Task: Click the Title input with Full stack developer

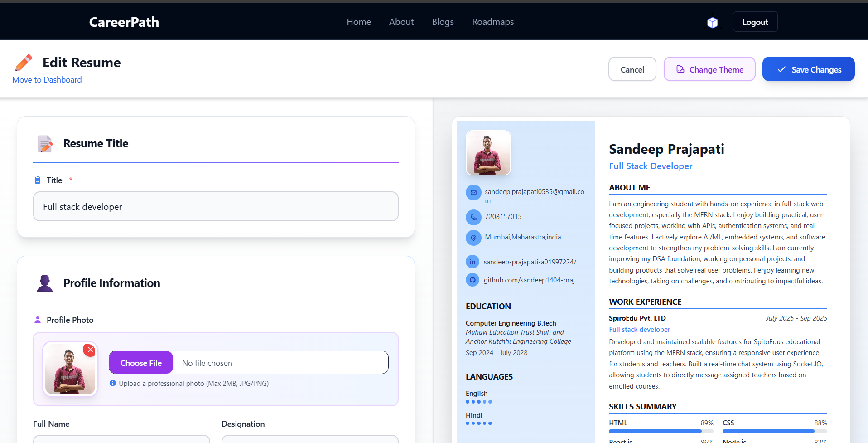Action: pos(216,206)
